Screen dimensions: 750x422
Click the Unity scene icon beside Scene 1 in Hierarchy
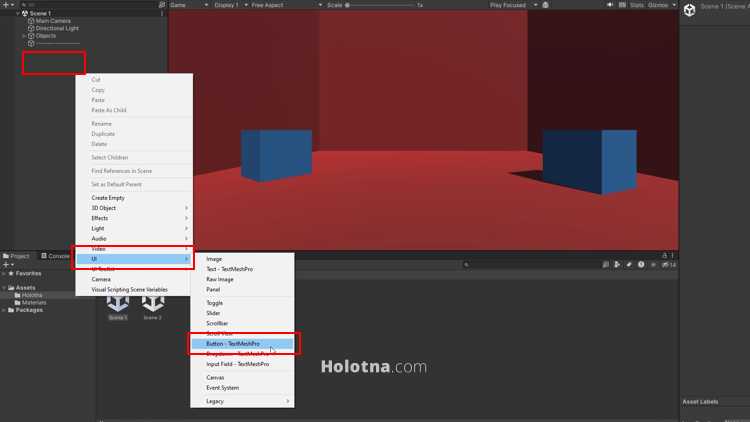25,13
